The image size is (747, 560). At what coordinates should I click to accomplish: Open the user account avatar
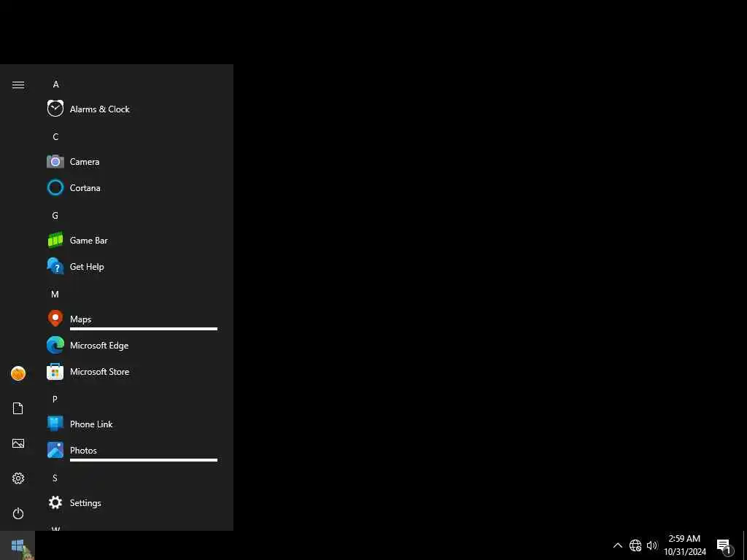point(18,373)
